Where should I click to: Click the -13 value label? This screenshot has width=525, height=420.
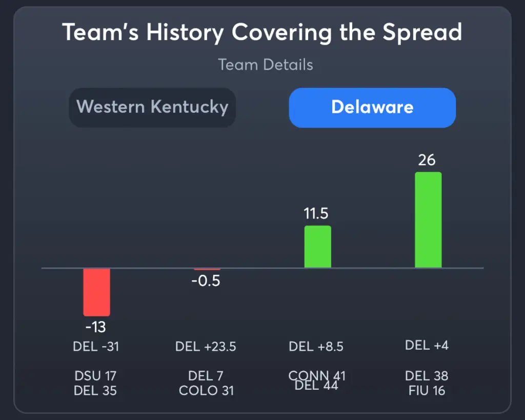coord(96,327)
